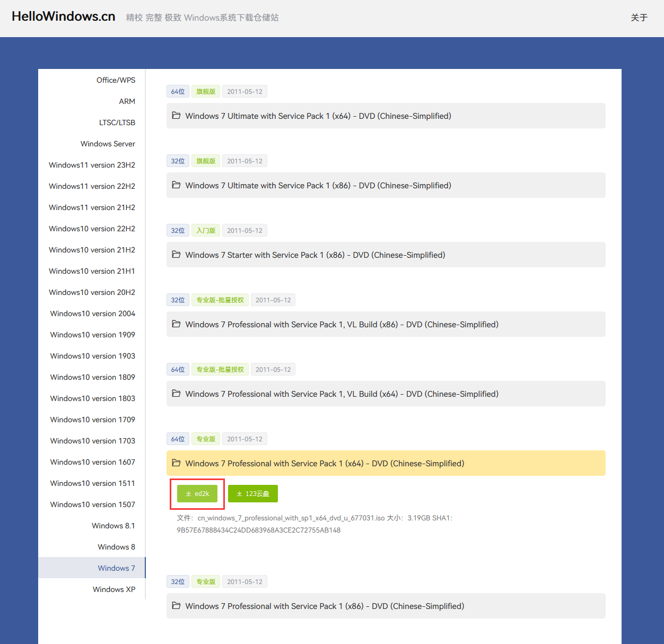Screen dimensions: 664x644
Task: Click date tag 2011-05-12 above Starter entry
Action: (244, 230)
